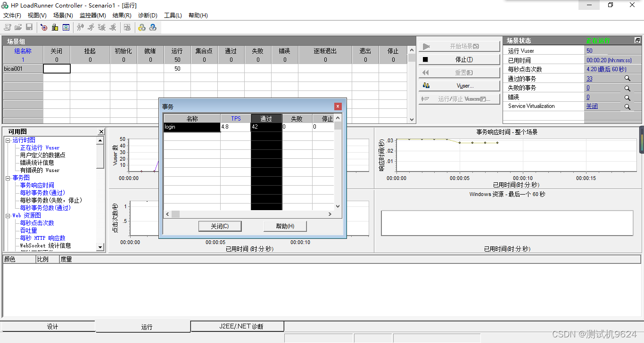
Task: Select 有错误的 Vuser graph
Action: click(40, 170)
